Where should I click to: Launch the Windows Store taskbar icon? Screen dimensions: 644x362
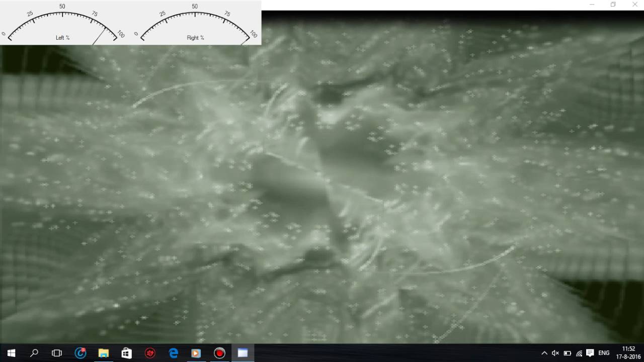click(127, 353)
